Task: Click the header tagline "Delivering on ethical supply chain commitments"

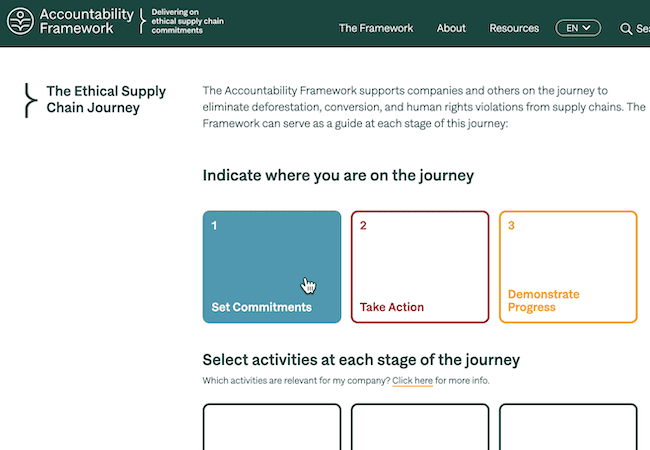Action: [187, 21]
